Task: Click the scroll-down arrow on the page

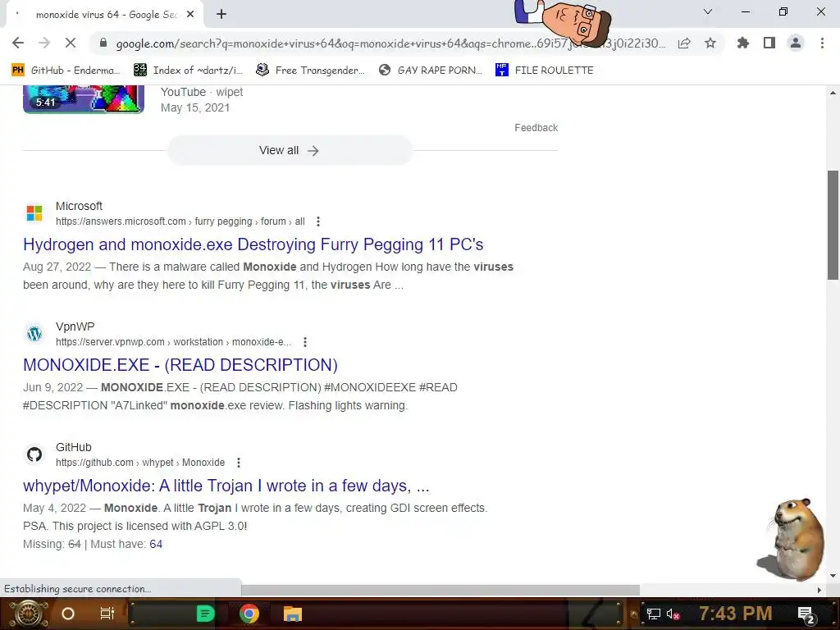Action: click(x=833, y=576)
